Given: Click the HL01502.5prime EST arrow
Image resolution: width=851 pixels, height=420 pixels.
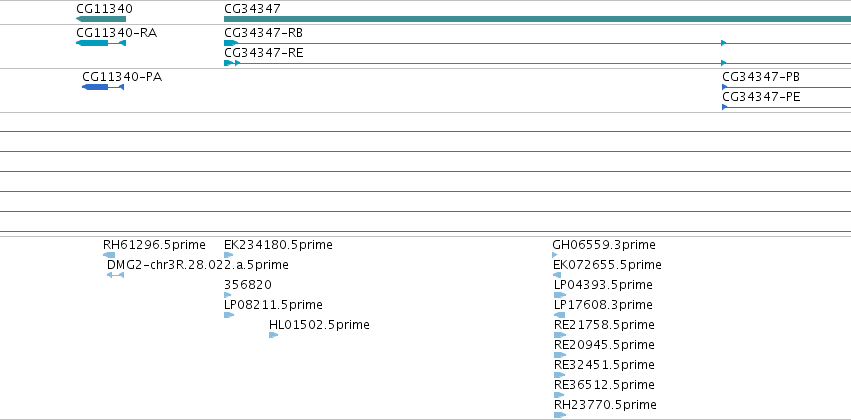Looking at the screenshot, I should pos(274,335).
